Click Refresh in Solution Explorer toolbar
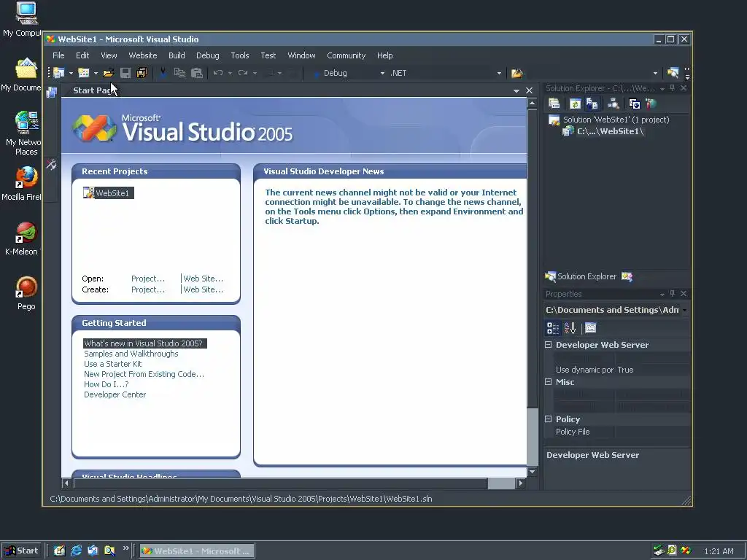Screen dimensions: 747x560 575,104
